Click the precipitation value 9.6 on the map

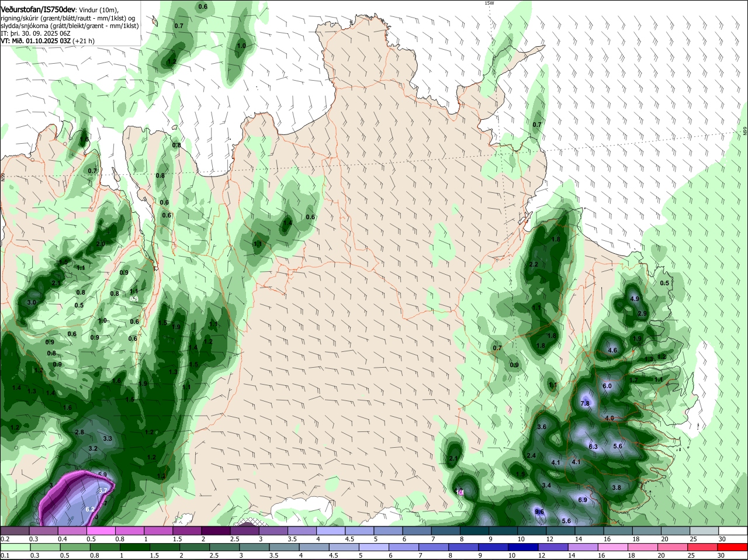539,511
